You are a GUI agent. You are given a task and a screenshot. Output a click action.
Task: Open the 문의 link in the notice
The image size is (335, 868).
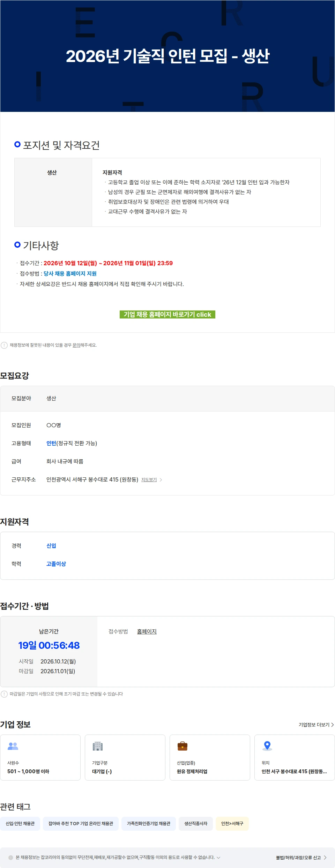(76, 345)
